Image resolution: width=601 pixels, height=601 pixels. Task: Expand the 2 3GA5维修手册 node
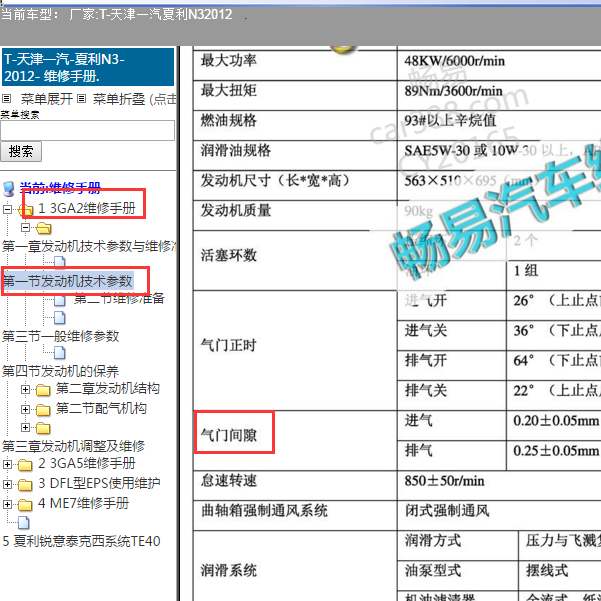coord(7,464)
